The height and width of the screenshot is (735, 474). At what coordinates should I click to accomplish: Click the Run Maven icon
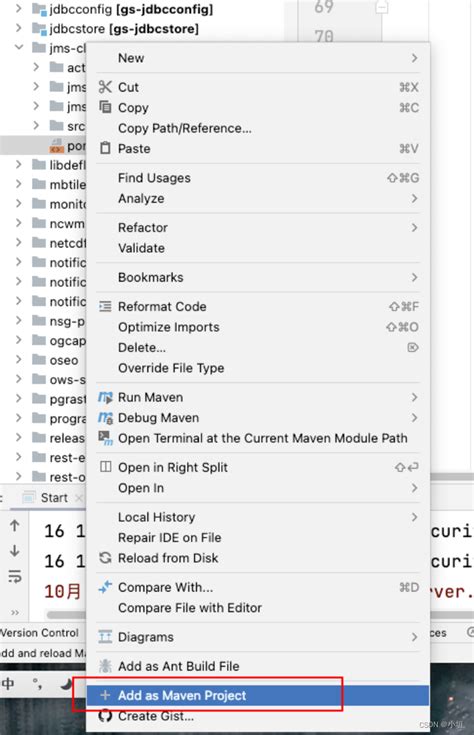point(105,397)
